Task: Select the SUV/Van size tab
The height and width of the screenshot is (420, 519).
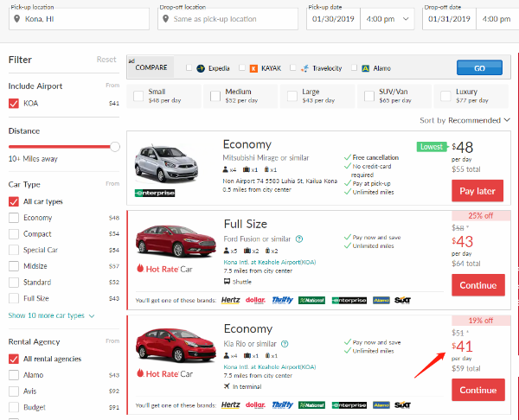Action: 394,96
